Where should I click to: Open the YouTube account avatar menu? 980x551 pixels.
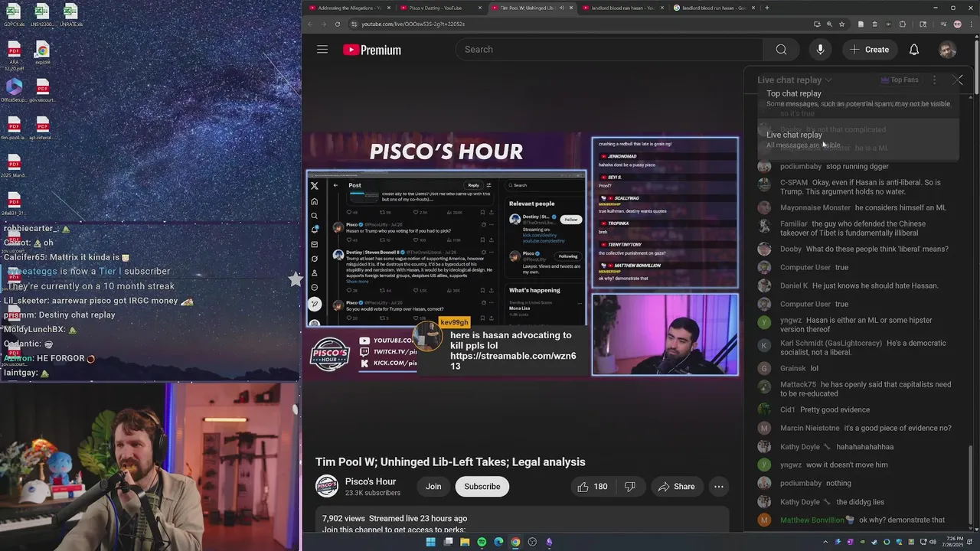point(948,50)
